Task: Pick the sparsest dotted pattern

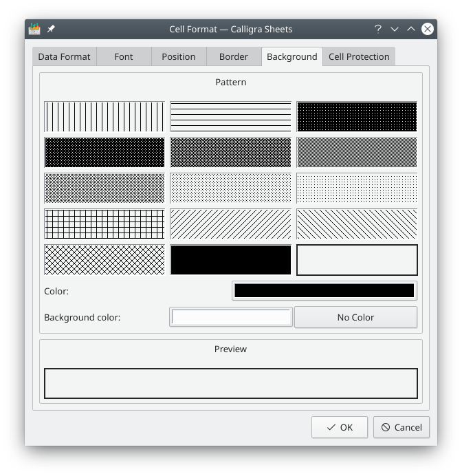Action: coord(357,188)
